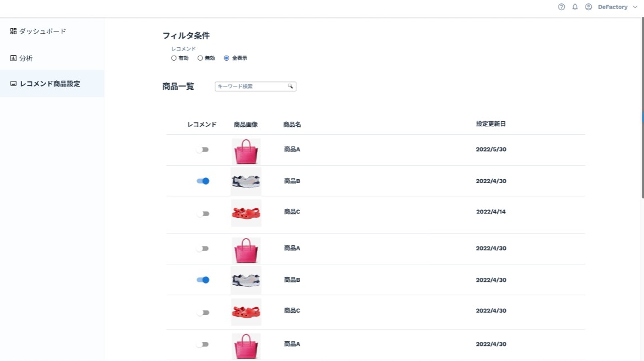Click the search magnifier icon
644x361 pixels.
tap(290, 86)
